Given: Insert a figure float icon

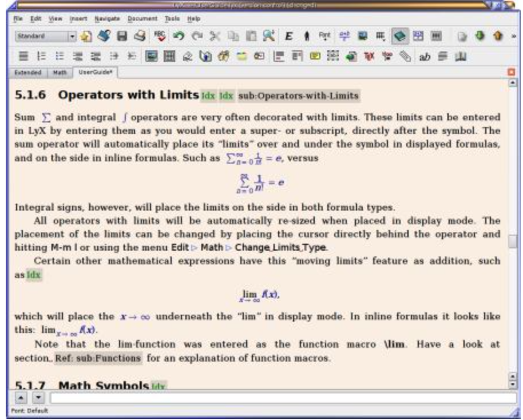Looking at the screenshot, I should pos(152,56).
